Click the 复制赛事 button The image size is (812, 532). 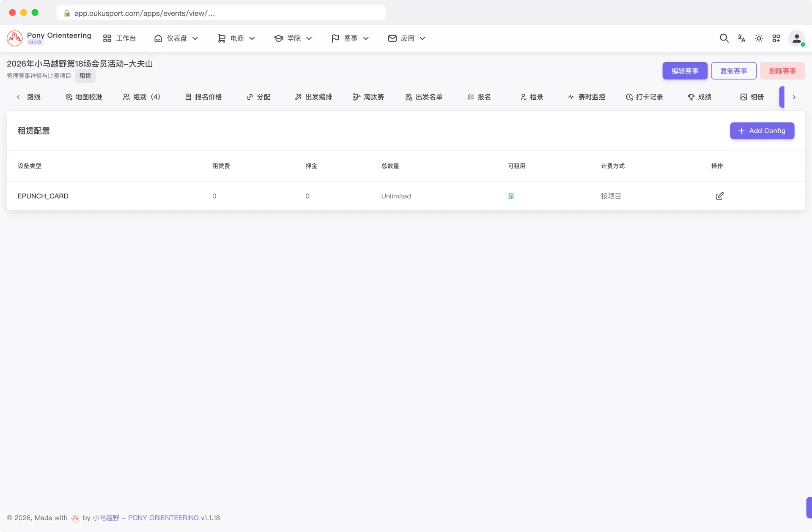coord(734,71)
